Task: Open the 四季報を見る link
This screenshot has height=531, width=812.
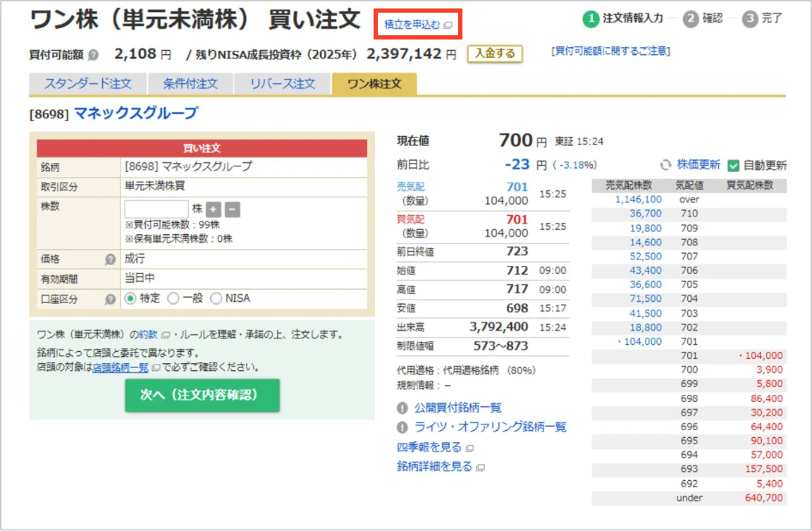Action: click(429, 447)
